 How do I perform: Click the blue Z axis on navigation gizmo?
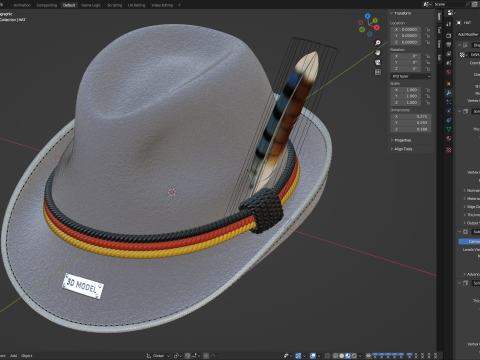(367, 16)
